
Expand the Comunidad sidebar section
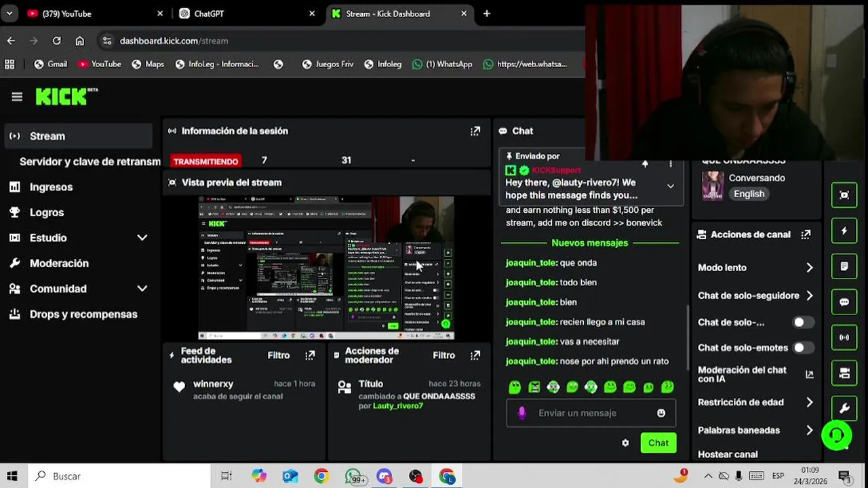coord(142,289)
